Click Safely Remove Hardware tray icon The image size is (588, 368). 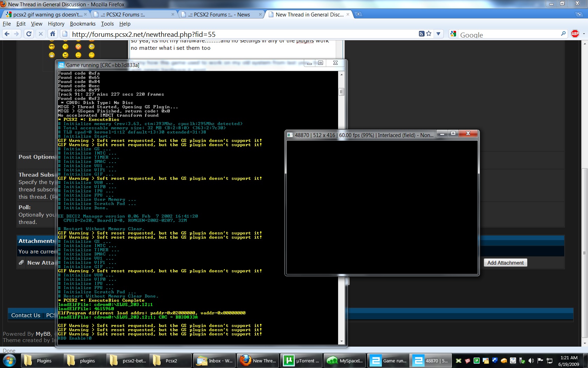point(522,360)
